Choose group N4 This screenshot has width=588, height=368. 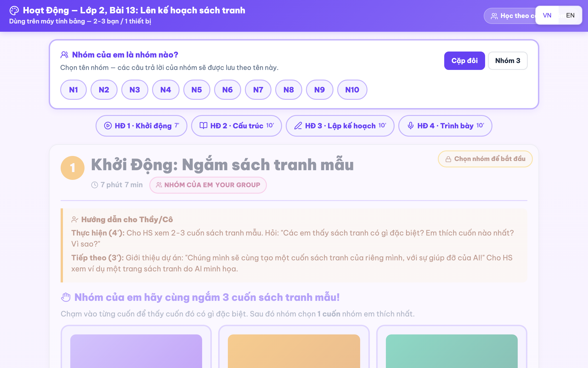(x=166, y=90)
